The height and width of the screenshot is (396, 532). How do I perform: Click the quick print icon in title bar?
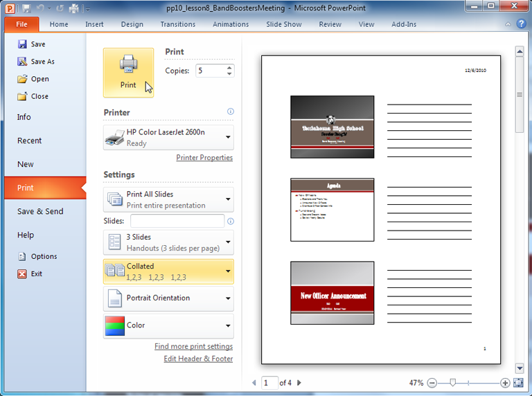click(73, 9)
